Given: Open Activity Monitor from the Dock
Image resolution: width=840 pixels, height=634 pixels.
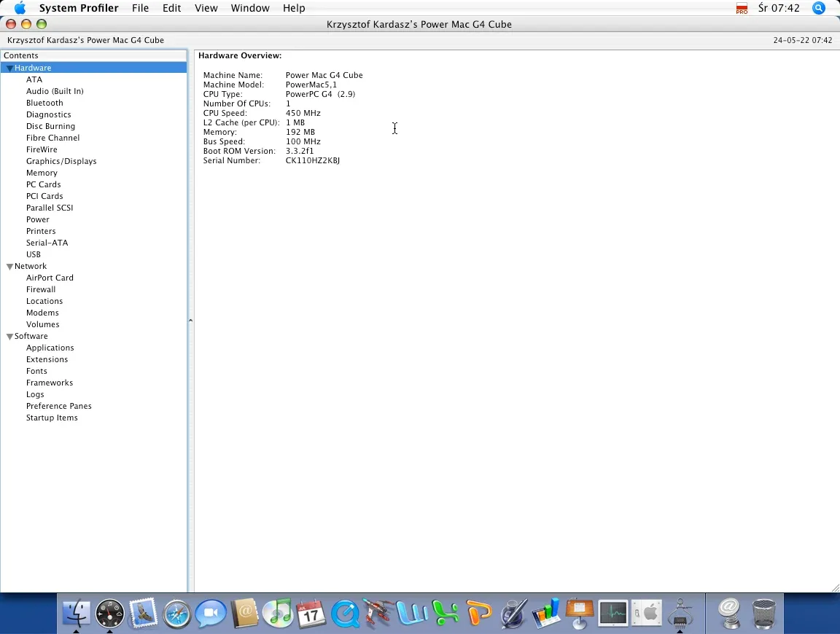Looking at the screenshot, I should 612,613.
